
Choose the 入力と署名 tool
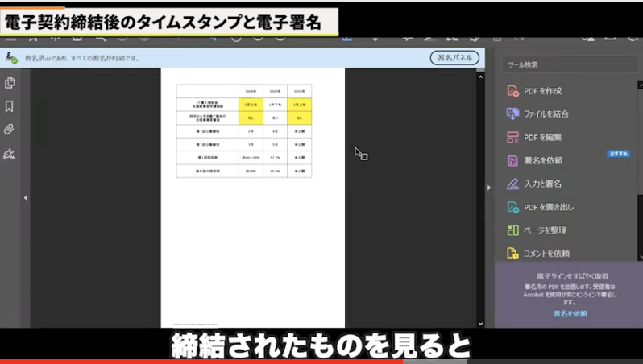click(541, 184)
